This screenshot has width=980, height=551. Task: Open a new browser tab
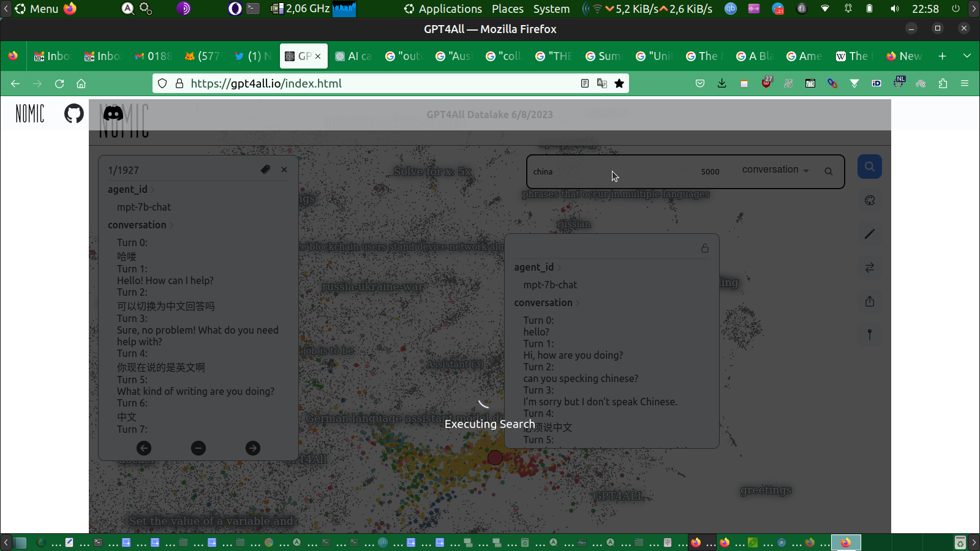pos(943,56)
